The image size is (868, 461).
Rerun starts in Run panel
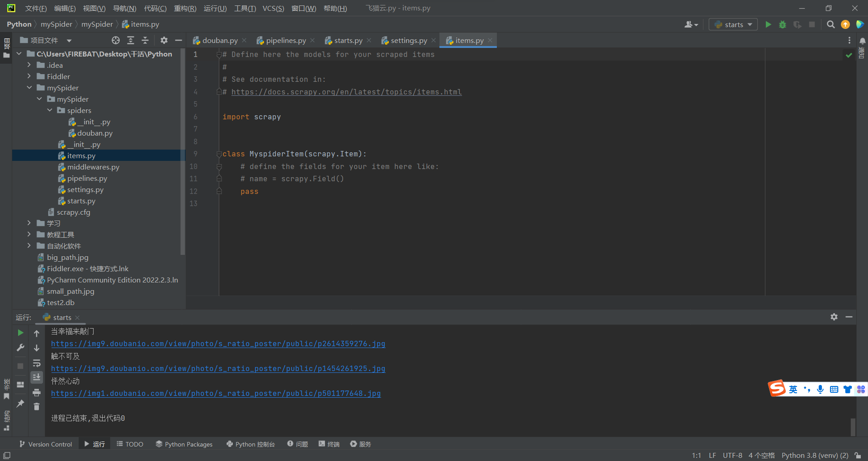pos(20,333)
